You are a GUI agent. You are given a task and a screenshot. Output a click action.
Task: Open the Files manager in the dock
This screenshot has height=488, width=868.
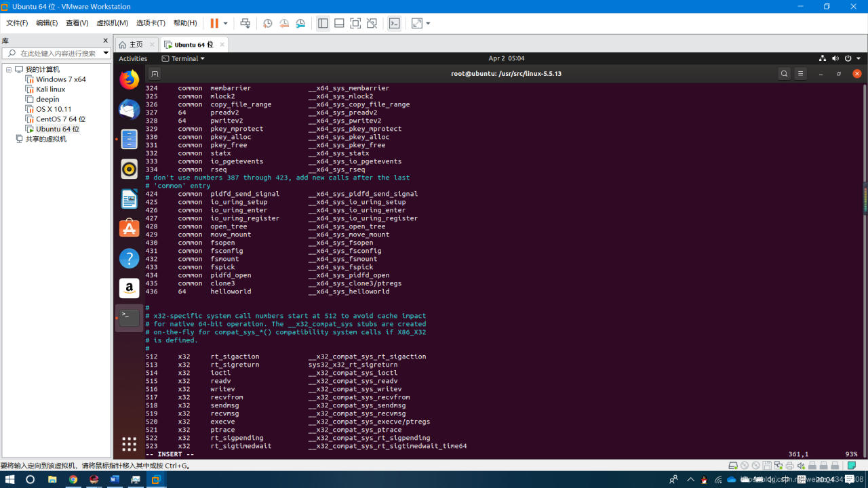[129, 139]
